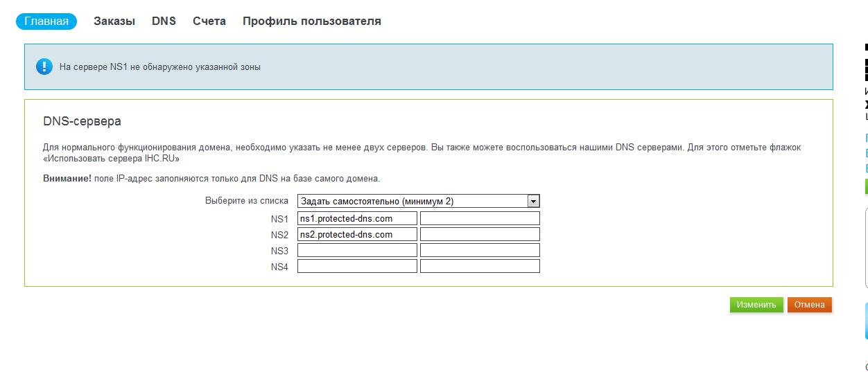Switch to the Счета page
The height and width of the screenshot is (372, 868).
click(209, 21)
